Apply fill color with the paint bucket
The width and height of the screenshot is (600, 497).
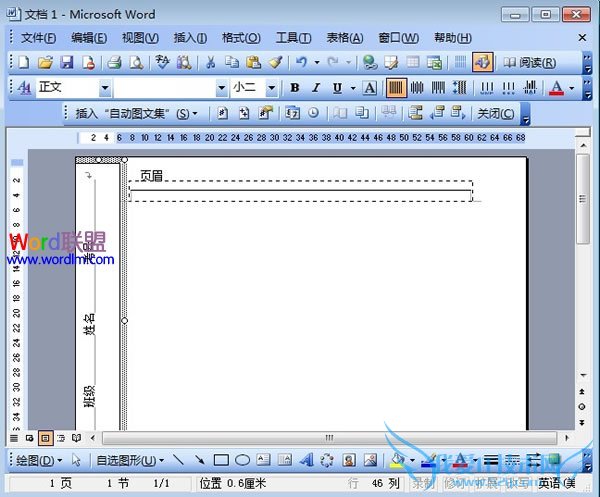[398, 460]
